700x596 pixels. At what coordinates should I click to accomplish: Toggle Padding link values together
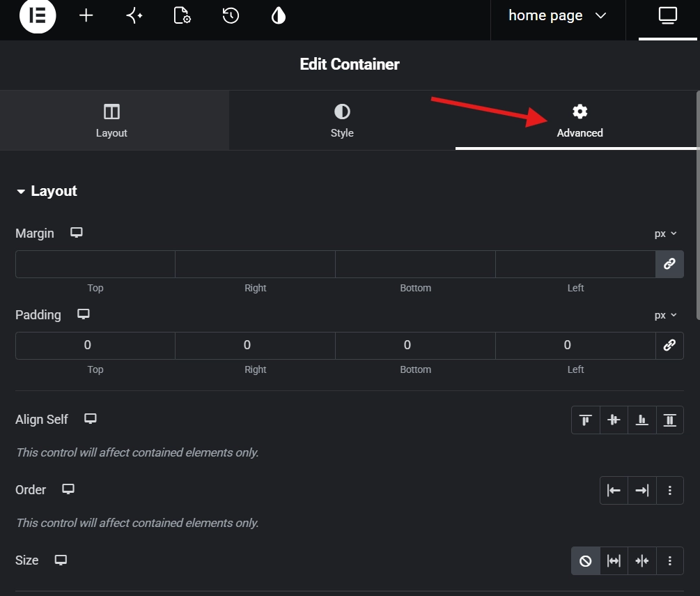669,345
